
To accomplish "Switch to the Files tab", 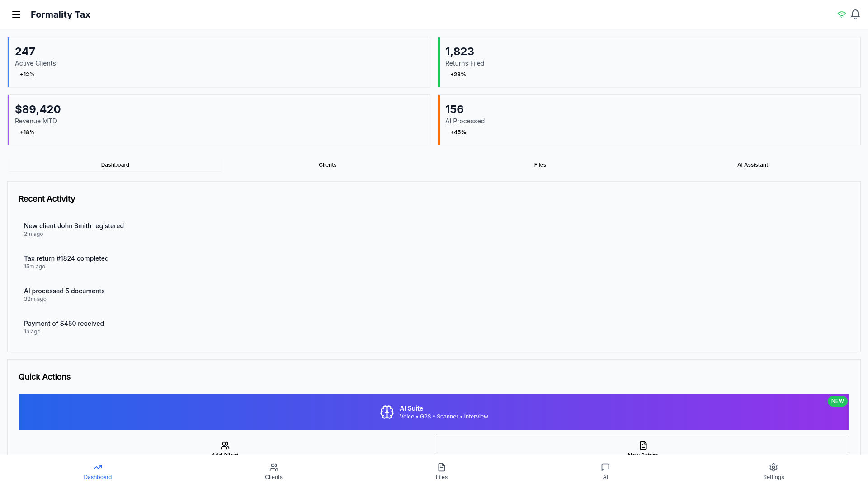I will coord(540,165).
